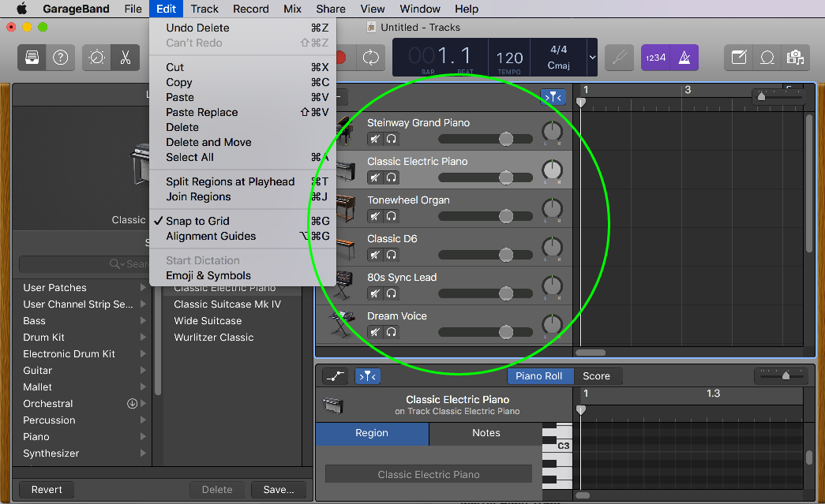The width and height of the screenshot is (825, 504).
Task: Solo the Classic Electric Piano track
Action: tap(391, 177)
